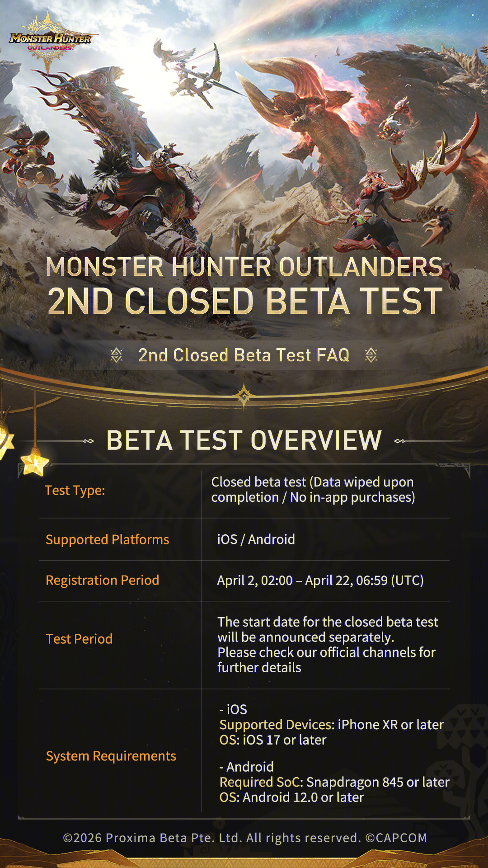Click diamond ornament right of FAQ title
The image size is (488, 868).
(x=371, y=355)
